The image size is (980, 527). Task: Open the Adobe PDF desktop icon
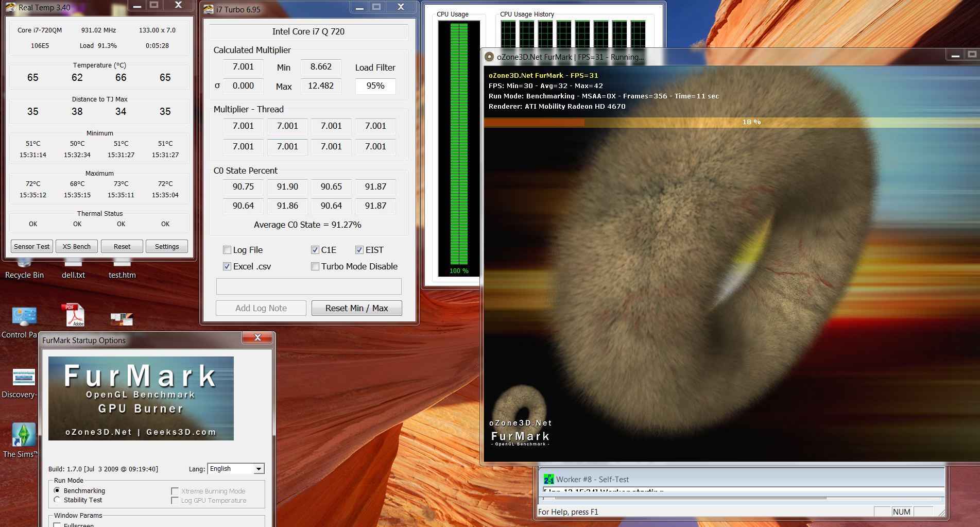[73, 315]
